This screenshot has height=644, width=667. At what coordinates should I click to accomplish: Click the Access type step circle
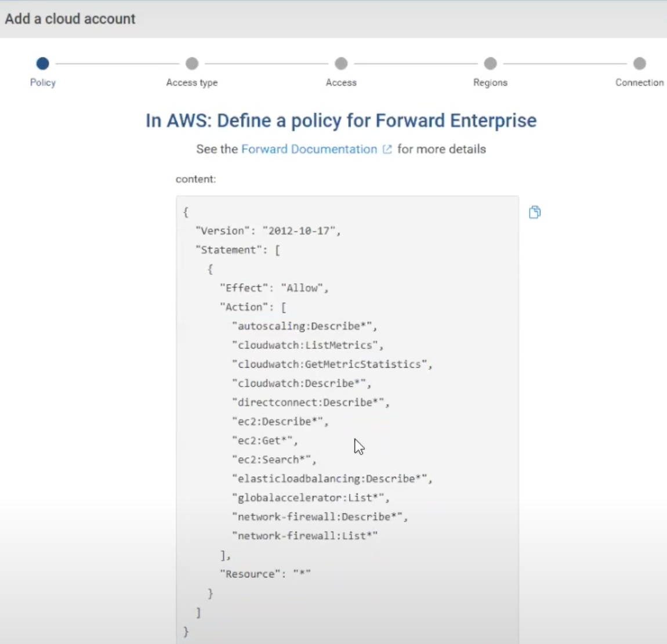(192, 63)
